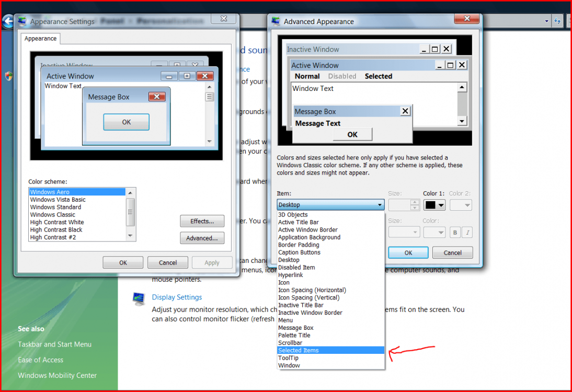
Task: Choose ToolTip from the Item list
Action: coord(330,358)
